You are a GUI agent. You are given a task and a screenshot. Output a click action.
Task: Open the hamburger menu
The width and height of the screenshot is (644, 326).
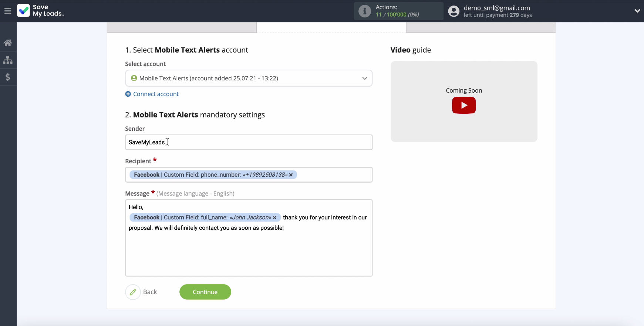(x=8, y=11)
